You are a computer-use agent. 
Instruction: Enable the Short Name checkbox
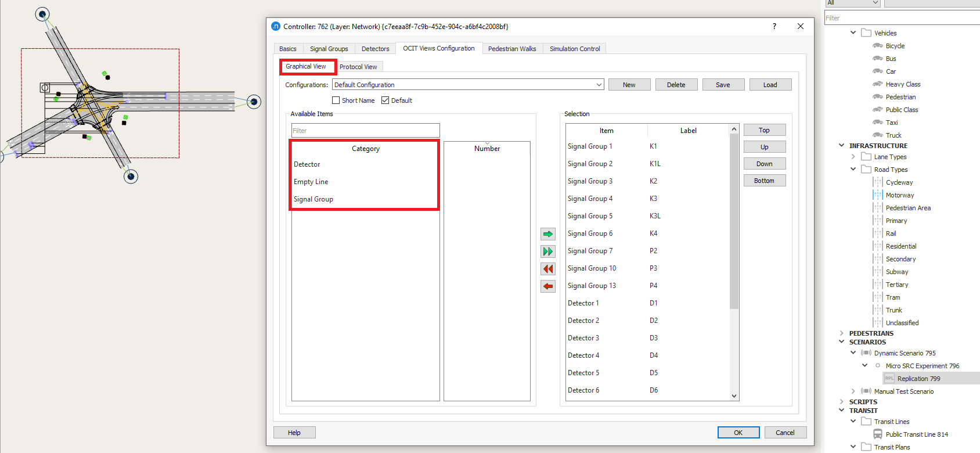click(x=336, y=100)
